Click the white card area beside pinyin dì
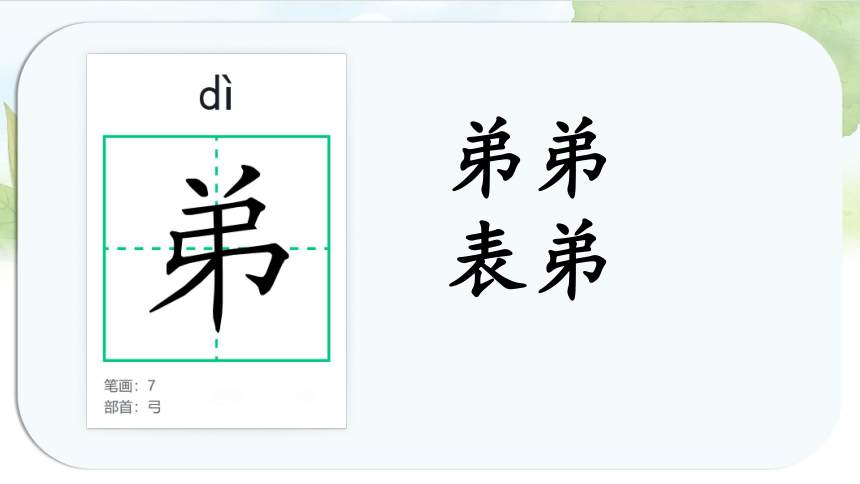This screenshot has height=484, width=860. (291, 96)
